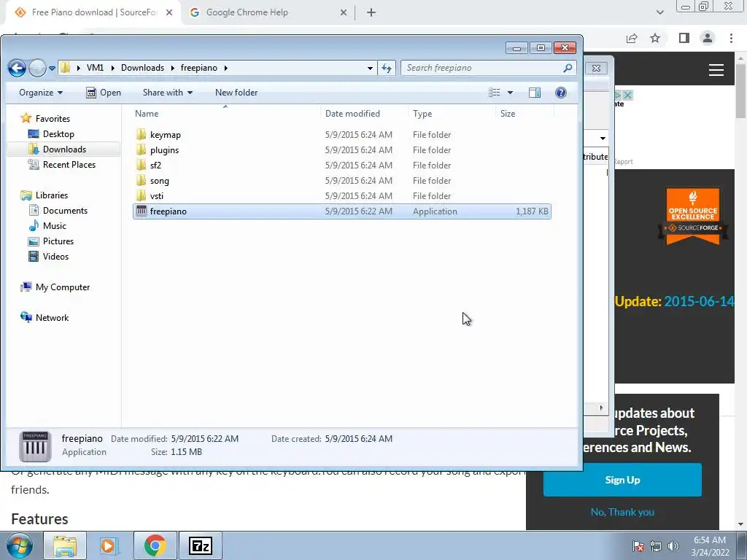Sort files by Name column header
Image resolution: width=747 pixels, height=560 pixels.
[146, 113]
